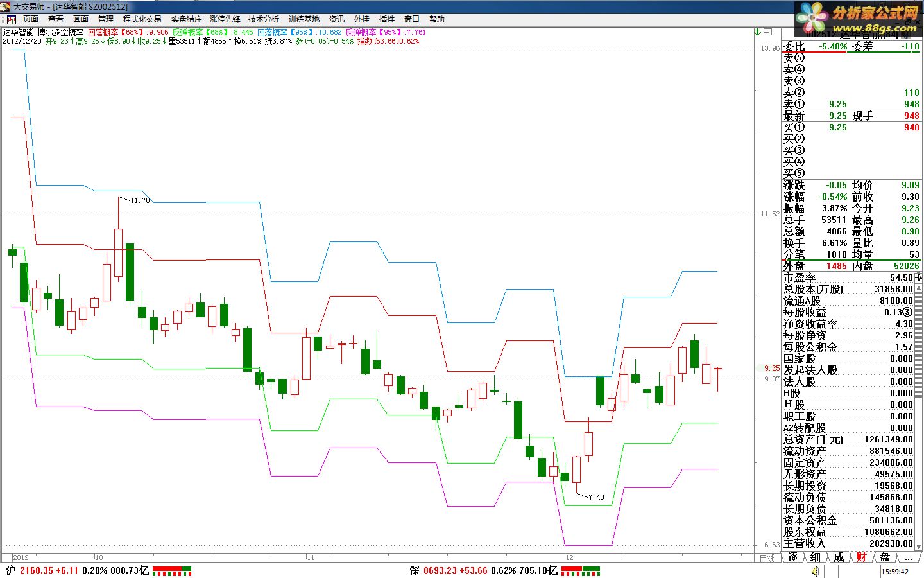Click the 换手 6.61% value

point(834,243)
